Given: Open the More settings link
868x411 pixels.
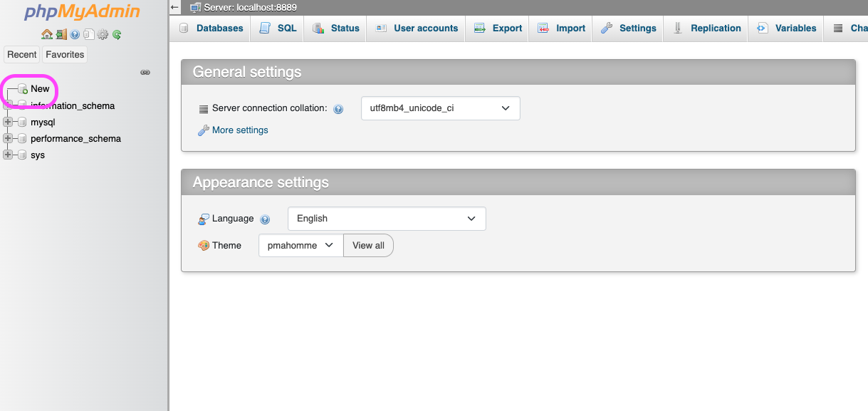Looking at the screenshot, I should (x=240, y=130).
